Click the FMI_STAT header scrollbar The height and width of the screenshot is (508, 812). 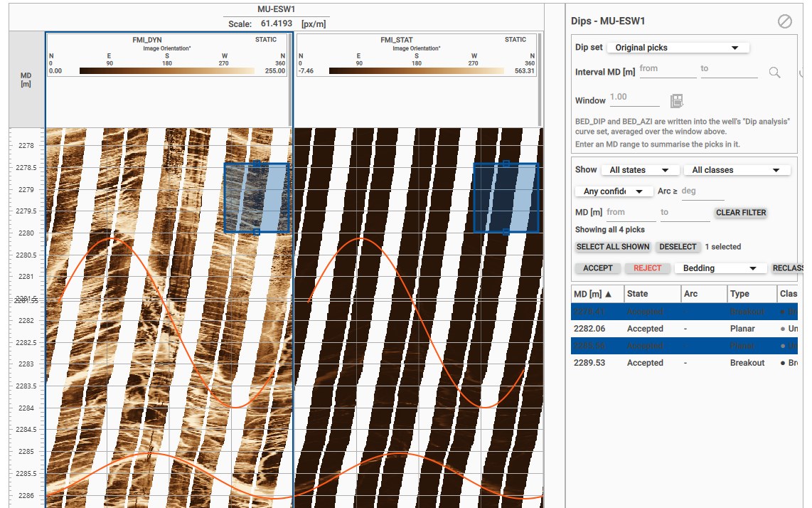pos(540,80)
